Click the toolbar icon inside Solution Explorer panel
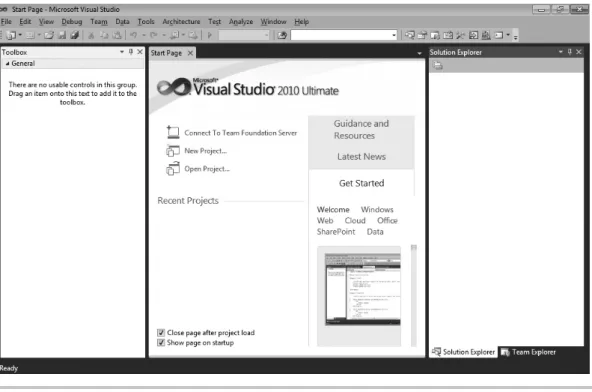Screen dimensions: 592x392 point(438,65)
